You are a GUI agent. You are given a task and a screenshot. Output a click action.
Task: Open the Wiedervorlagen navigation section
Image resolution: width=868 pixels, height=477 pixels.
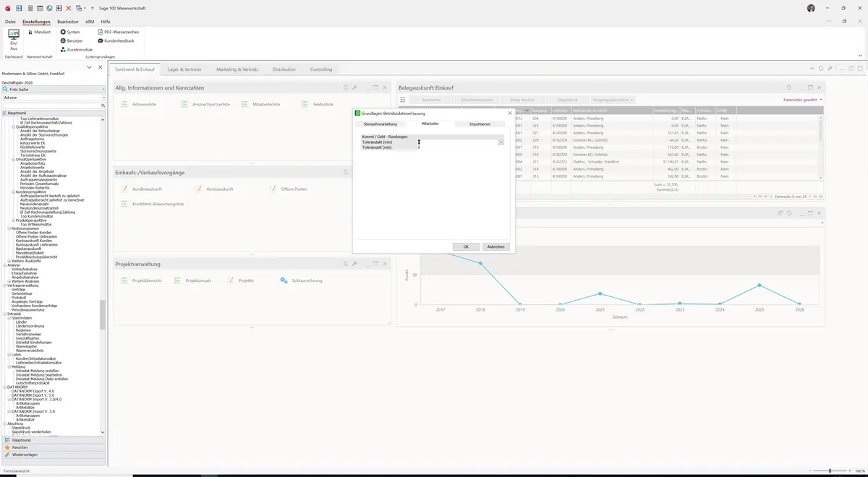coord(54,455)
